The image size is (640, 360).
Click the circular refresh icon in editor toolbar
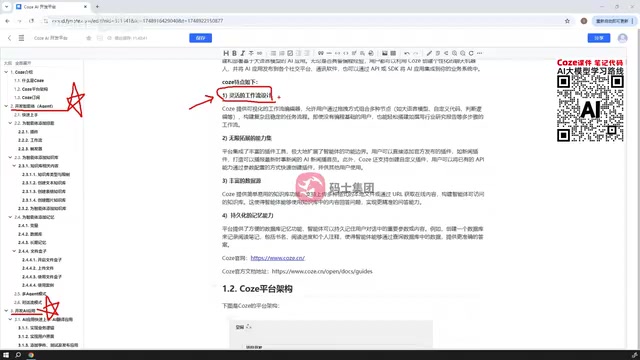tap(471, 53)
